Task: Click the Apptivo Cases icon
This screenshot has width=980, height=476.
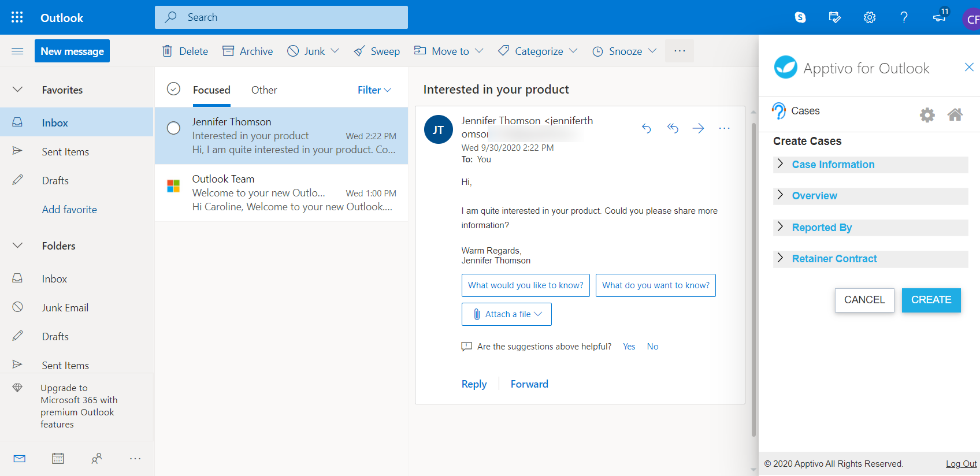Action: click(779, 111)
